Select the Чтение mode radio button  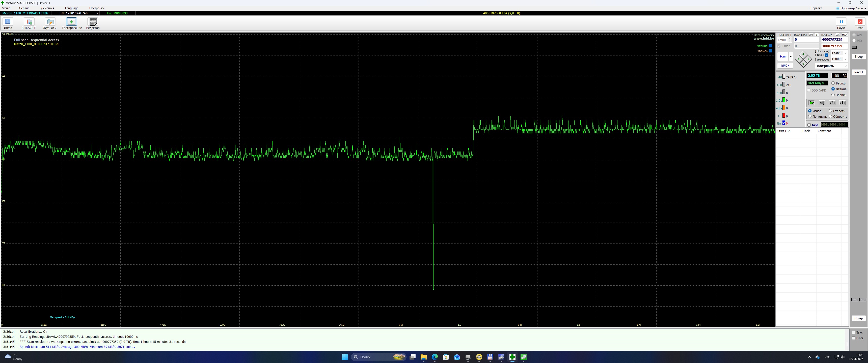[833, 89]
